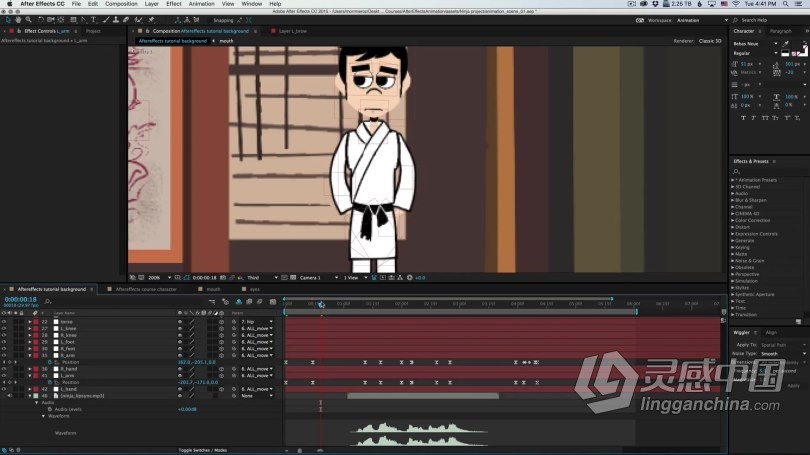Toggle R_arm Position stopwatch
The height and width of the screenshot is (455, 810).
[50, 362]
